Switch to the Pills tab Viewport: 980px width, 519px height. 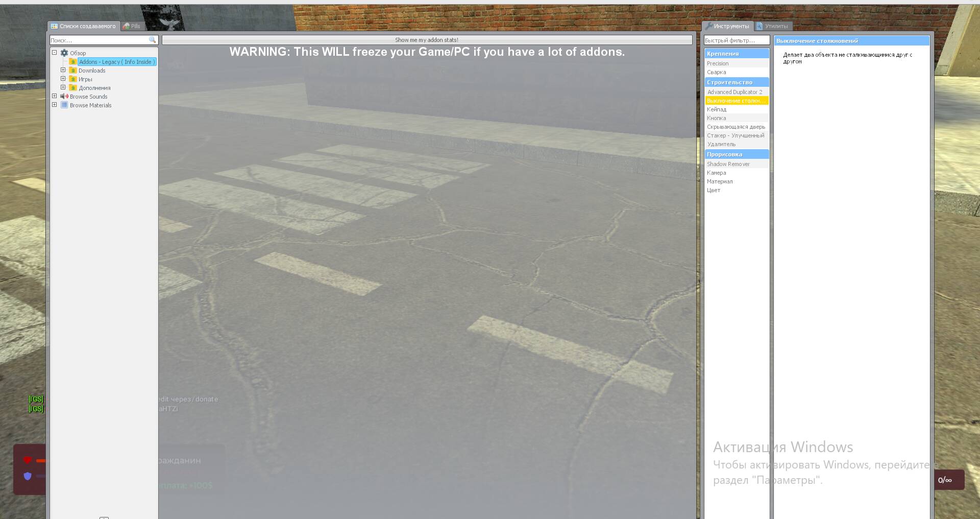pos(132,26)
